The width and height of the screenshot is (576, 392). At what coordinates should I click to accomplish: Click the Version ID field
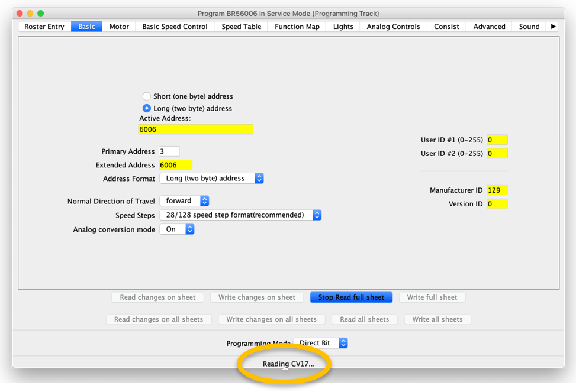(x=497, y=204)
